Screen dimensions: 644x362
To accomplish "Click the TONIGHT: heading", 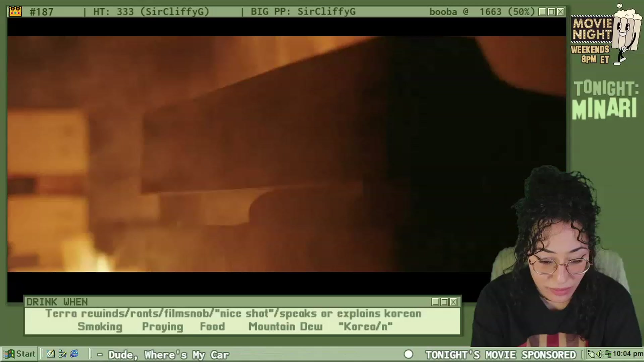I will click(x=606, y=89).
